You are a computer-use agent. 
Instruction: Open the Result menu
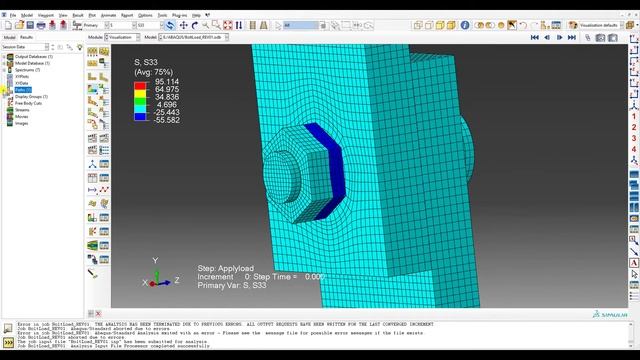(78, 15)
